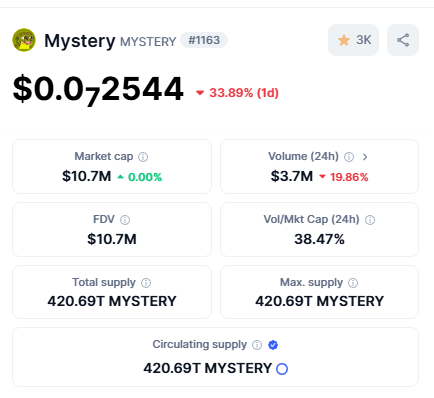Click the Mystery coin logo
Viewport: 434px width, 398px height.
point(24,40)
